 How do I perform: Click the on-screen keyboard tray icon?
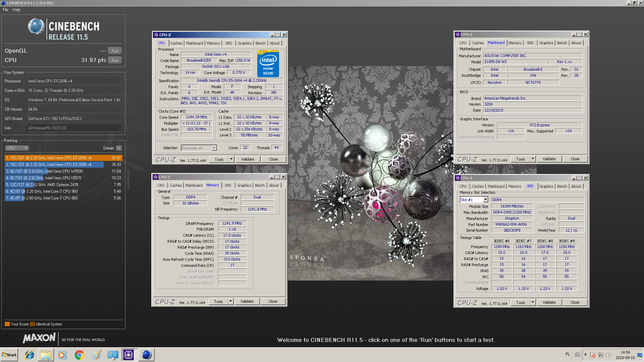pyautogui.click(x=577, y=355)
